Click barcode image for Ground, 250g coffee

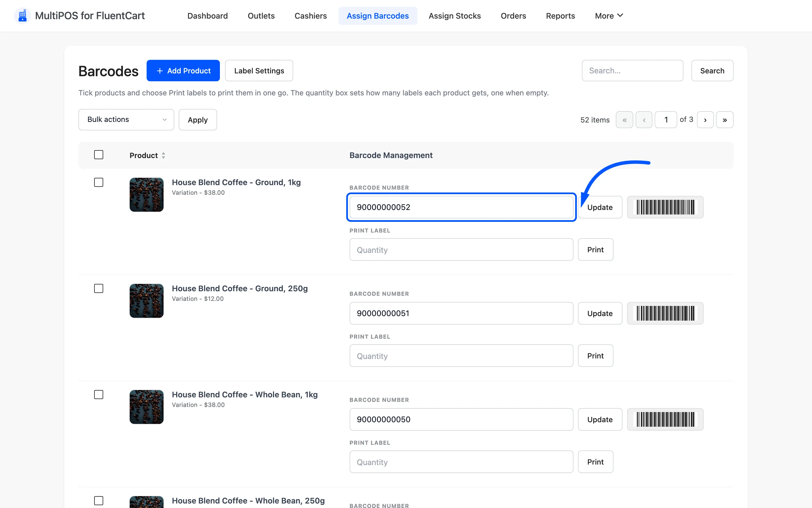[x=665, y=314]
